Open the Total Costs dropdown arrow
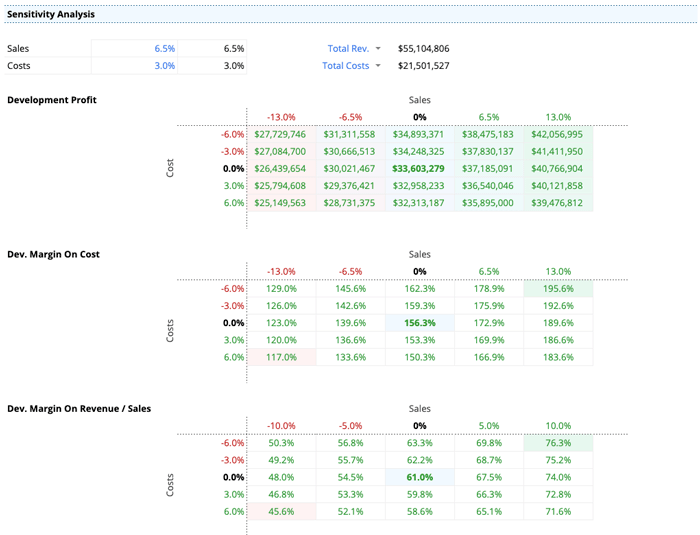 tap(378, 66)
